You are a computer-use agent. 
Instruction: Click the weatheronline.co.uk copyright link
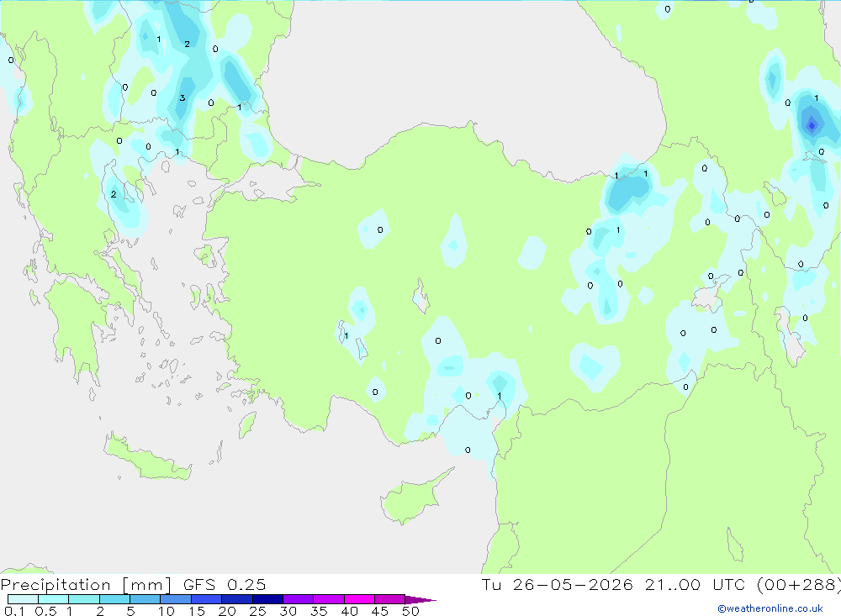(770, 608)
